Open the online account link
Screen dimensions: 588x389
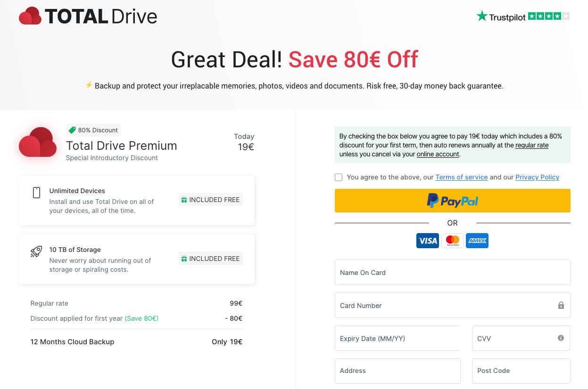[438, 154]
